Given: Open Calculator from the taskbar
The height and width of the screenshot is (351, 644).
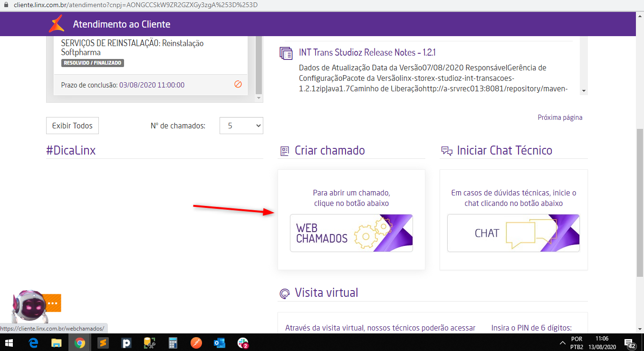Looking at the screenshot, I should click(173, 342).
